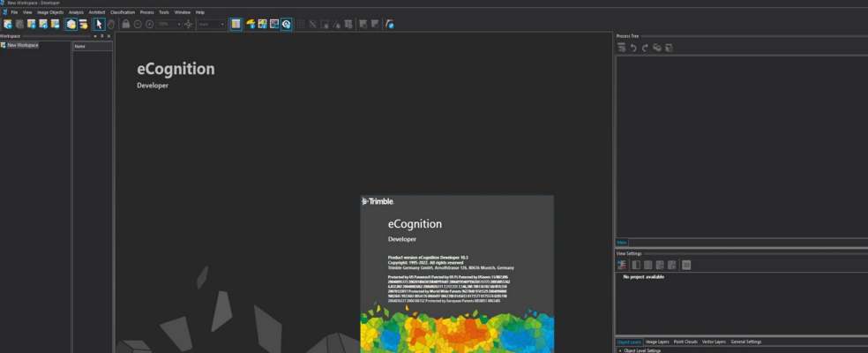Click the Process Tree first toolbar icon
Image resolution: width=868 pixels, height=353 pixels.
pos(622,48)
